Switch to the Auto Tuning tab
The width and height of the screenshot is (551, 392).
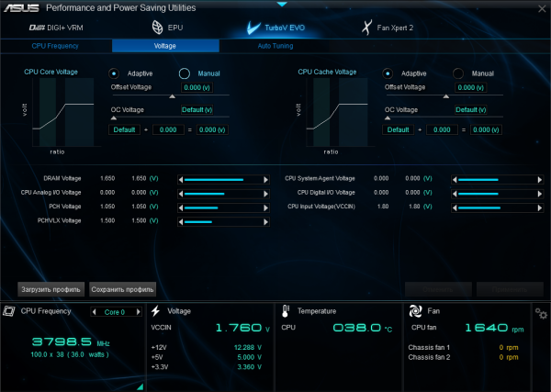275,45
